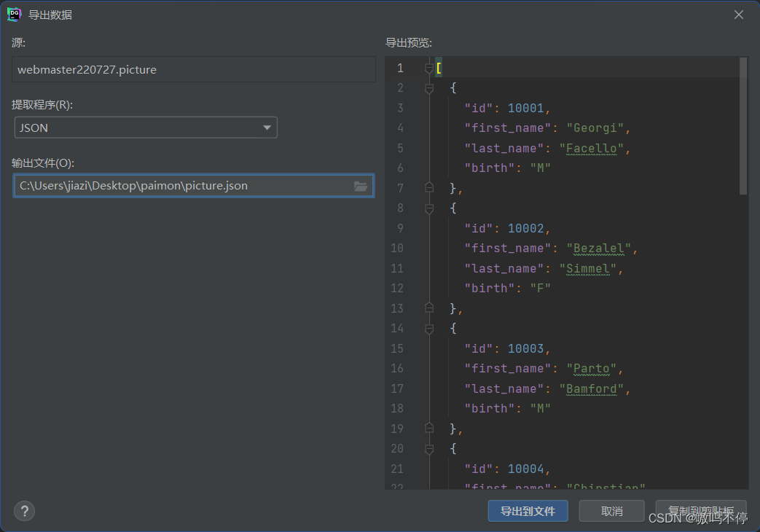This screenshot has height=532, width=760.
Task: Click line number 16 in the gutter
Action: 397,369
